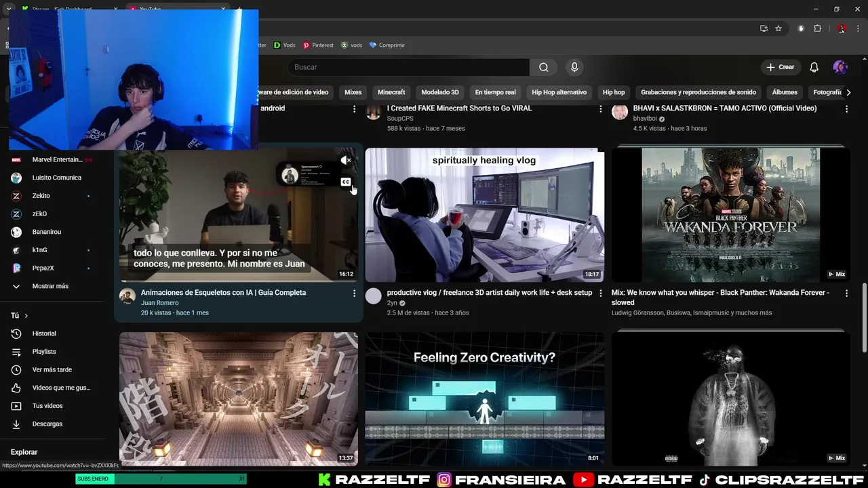Select the En tiempo real chip

pos(495,92)
